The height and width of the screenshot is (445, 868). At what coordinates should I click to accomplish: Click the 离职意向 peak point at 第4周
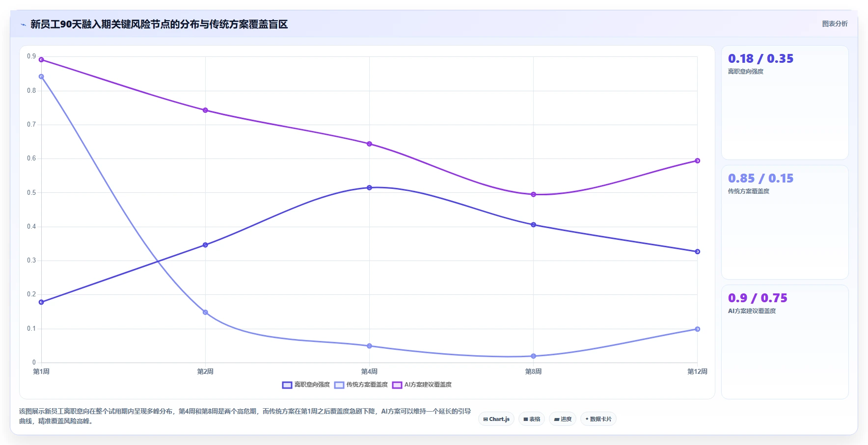(x=369, y=187)
